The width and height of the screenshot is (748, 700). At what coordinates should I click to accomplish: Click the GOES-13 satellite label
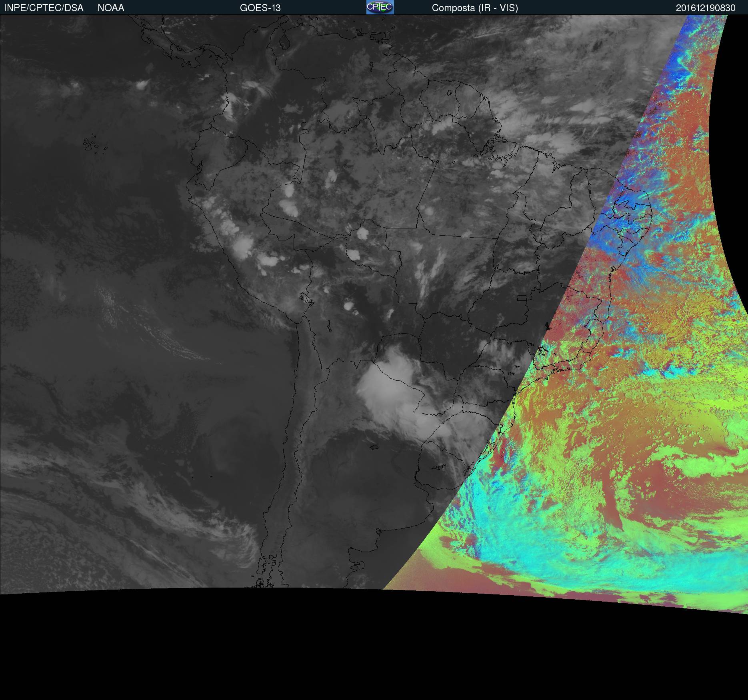click(260, 8)
